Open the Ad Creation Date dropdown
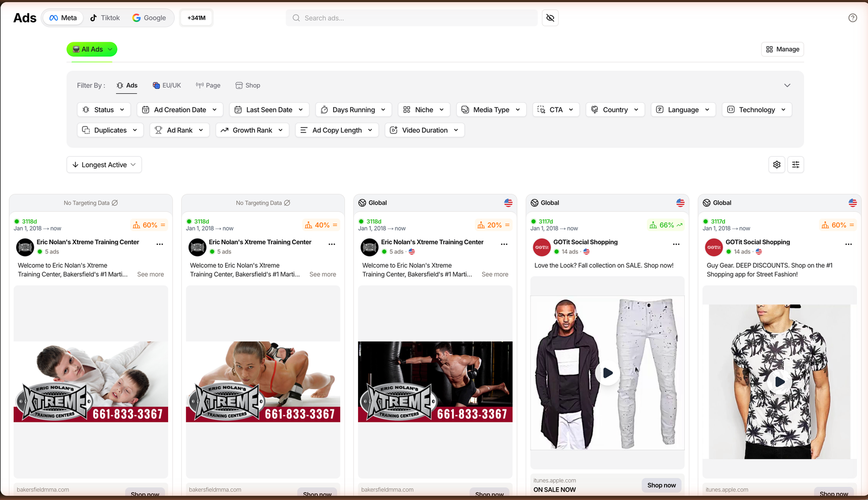This screenshot has width=868, height=500. click(180, 110)
